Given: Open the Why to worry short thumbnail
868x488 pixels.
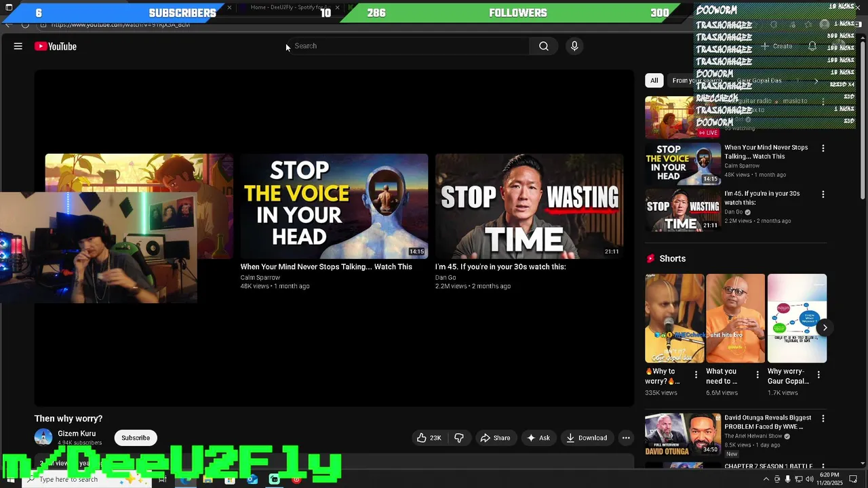Looking at the screenshot, I should coord(675,319).
